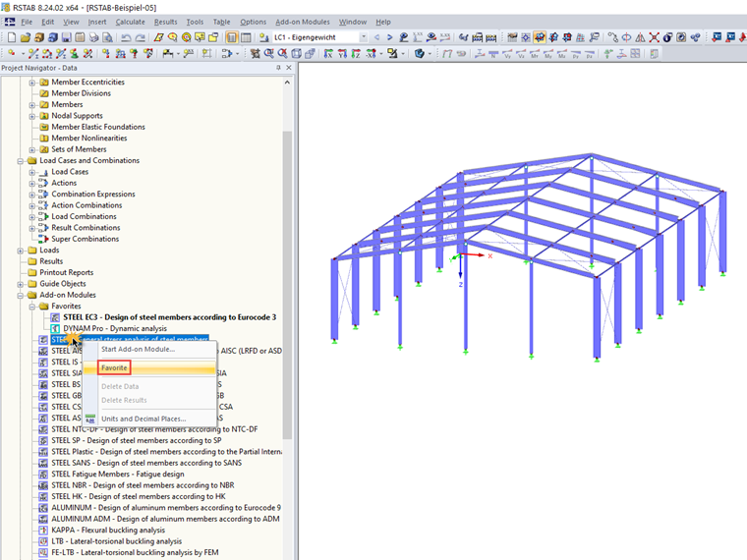Click the Redo arrow icon
Image resolution: width=747 pixels, height=560 pixels.
tap(140, 37)
